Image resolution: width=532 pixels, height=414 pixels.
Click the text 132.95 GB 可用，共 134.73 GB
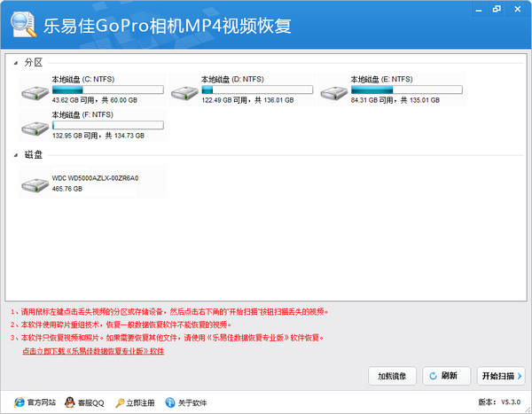pos(98,136)
